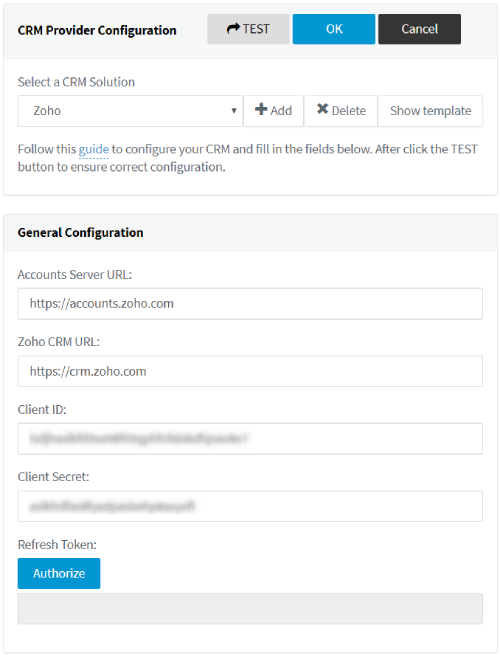Open the Zoho CRM solution dropdown
500x656 pixels.
130,111
